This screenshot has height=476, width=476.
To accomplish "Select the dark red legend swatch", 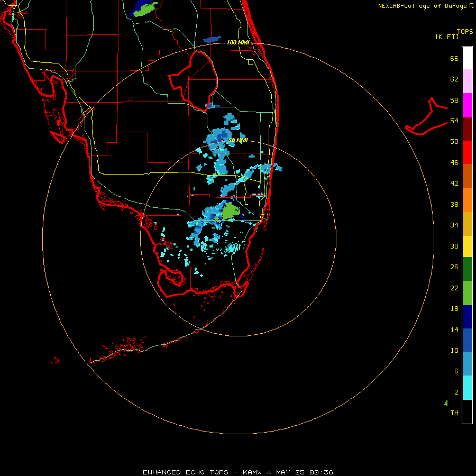I will click(467, 130).
